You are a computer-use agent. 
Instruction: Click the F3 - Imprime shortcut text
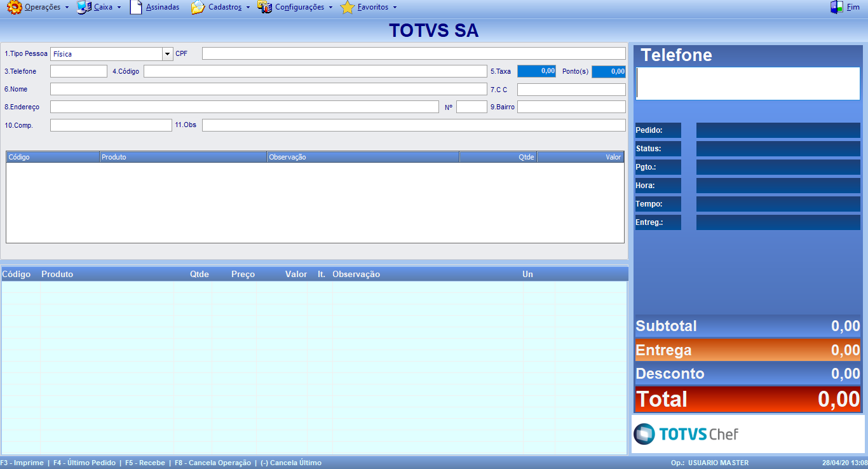click(x=22, y=463)
